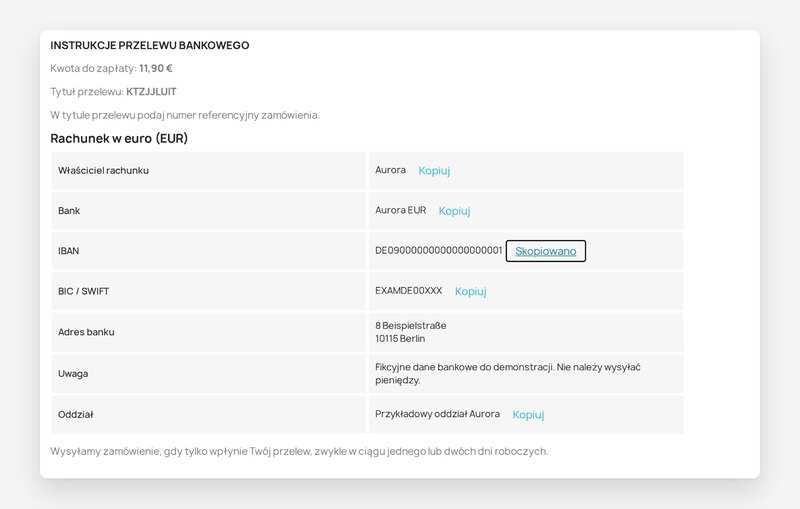Screen dimensions: 800x509
Task: Click the Oddział label cell
Action: (x=208, y=415)
